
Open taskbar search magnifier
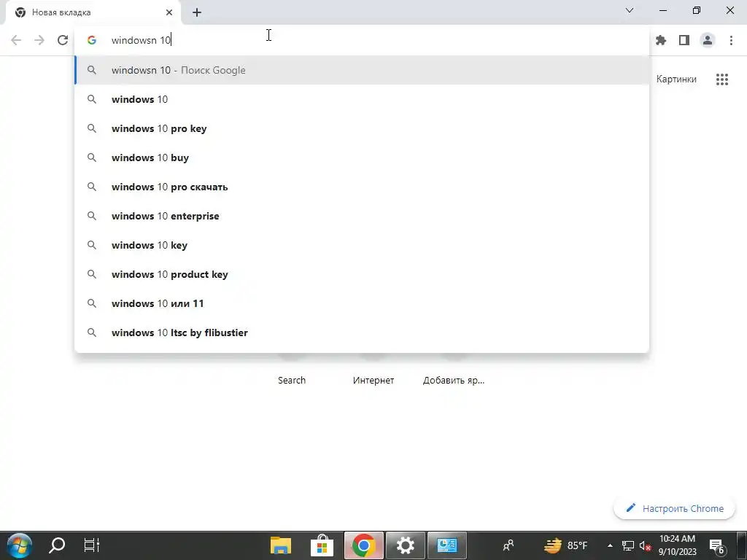point(57,545)
